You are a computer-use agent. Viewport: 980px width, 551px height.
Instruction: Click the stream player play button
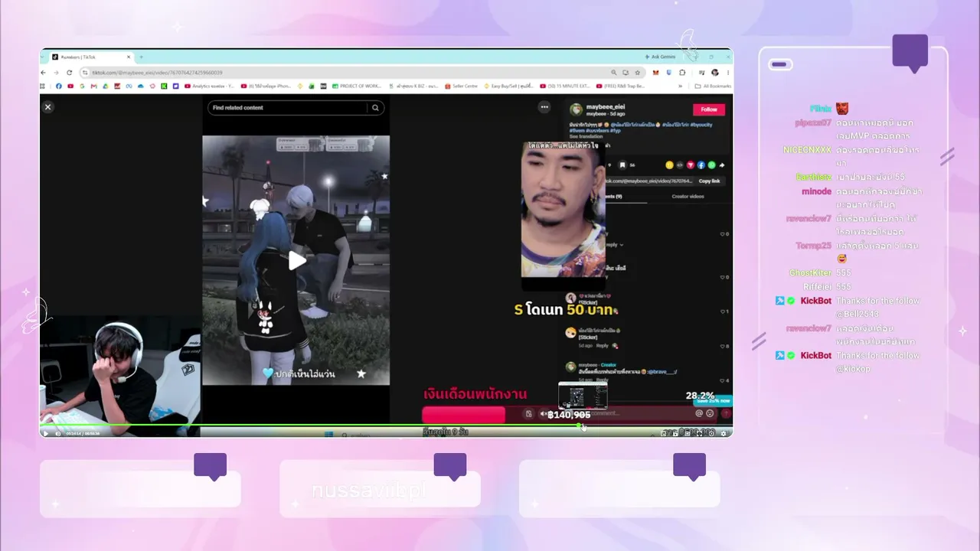tap(45, 434)
